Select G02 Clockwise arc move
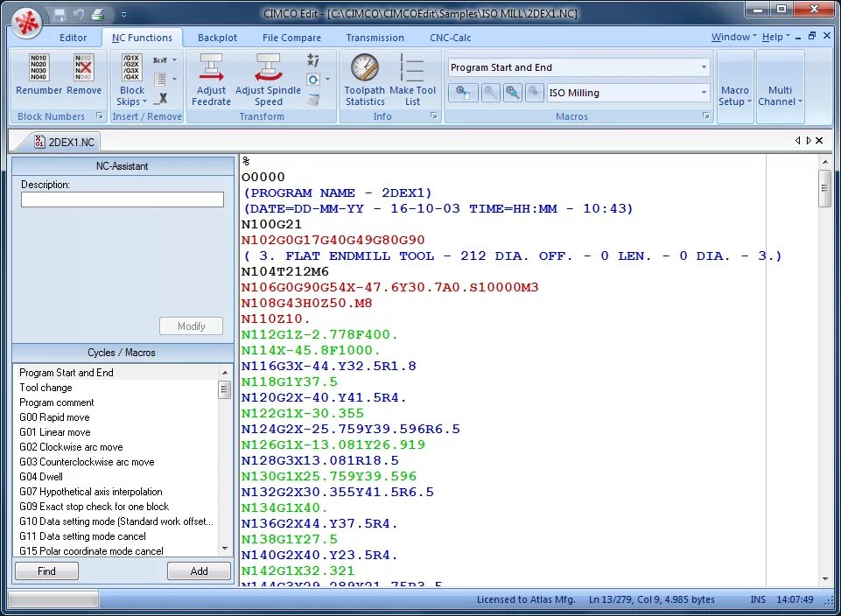This screenshot has width=841, height=616. click(x=116, y=447)
